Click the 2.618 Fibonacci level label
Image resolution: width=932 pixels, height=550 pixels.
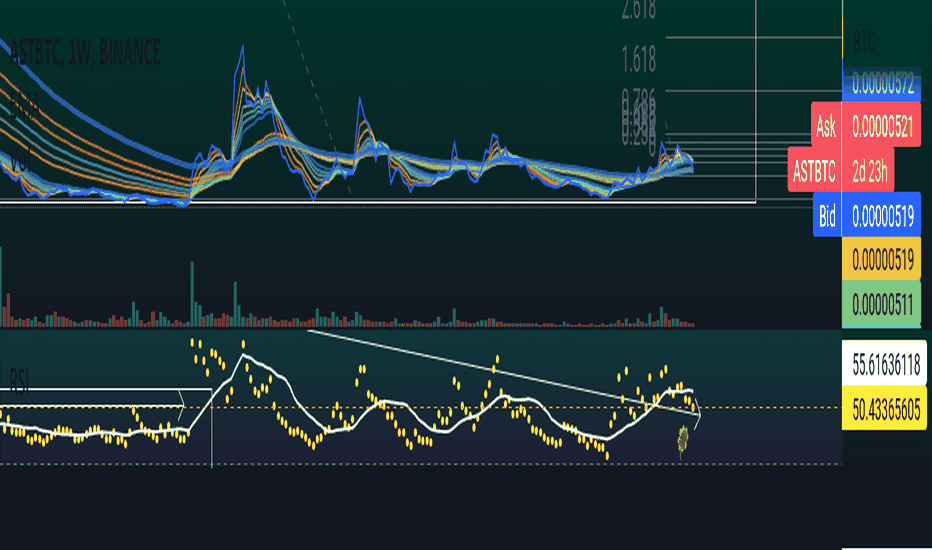[639, 10]
